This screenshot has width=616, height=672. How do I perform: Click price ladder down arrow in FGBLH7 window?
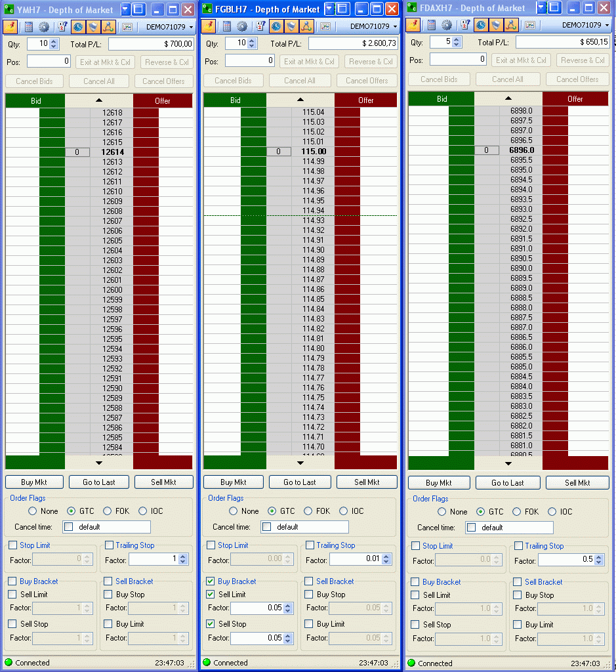coord(300,463)
